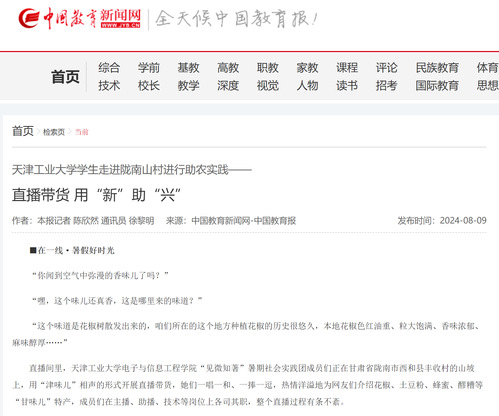Navigate to 国际教育 section
The image size is (499, 416).
(x=437, y=86)
